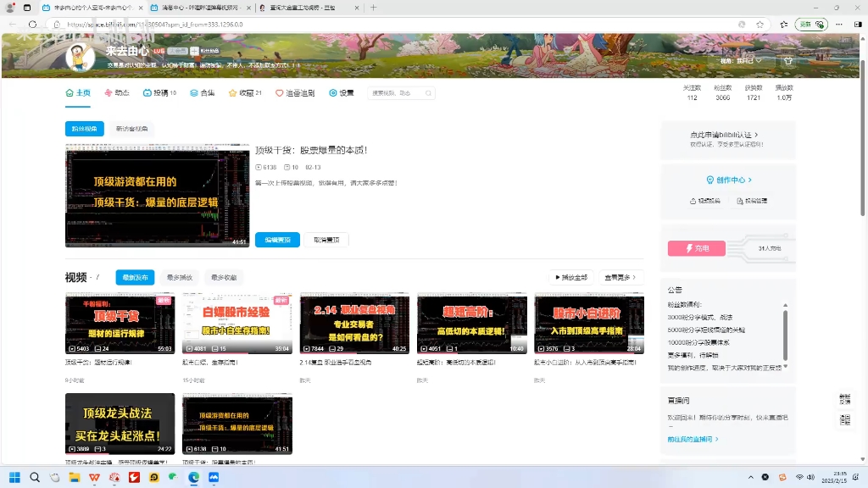Click the blue 编辑置顶 button
Screen dimensions: 868x488
(277, 240)
